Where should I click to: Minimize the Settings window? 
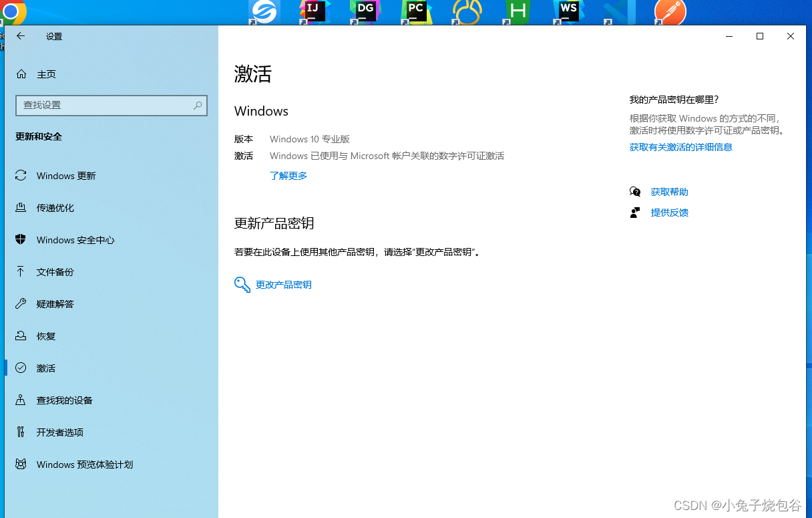(729, 37)
